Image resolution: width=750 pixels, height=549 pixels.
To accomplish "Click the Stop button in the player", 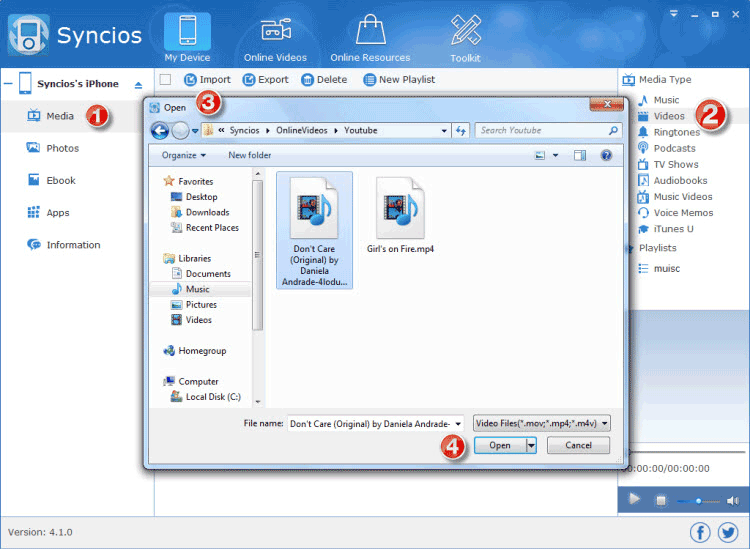I will (x=661, y=501).
